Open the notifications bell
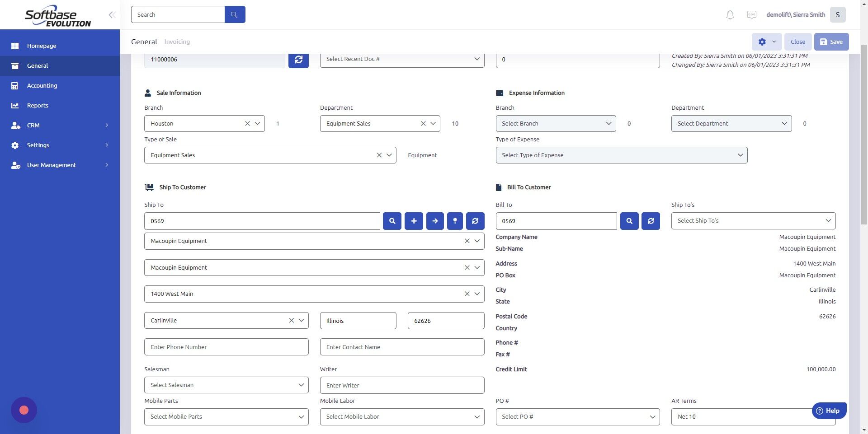This screenshot has height=434, width=868. 730,15
